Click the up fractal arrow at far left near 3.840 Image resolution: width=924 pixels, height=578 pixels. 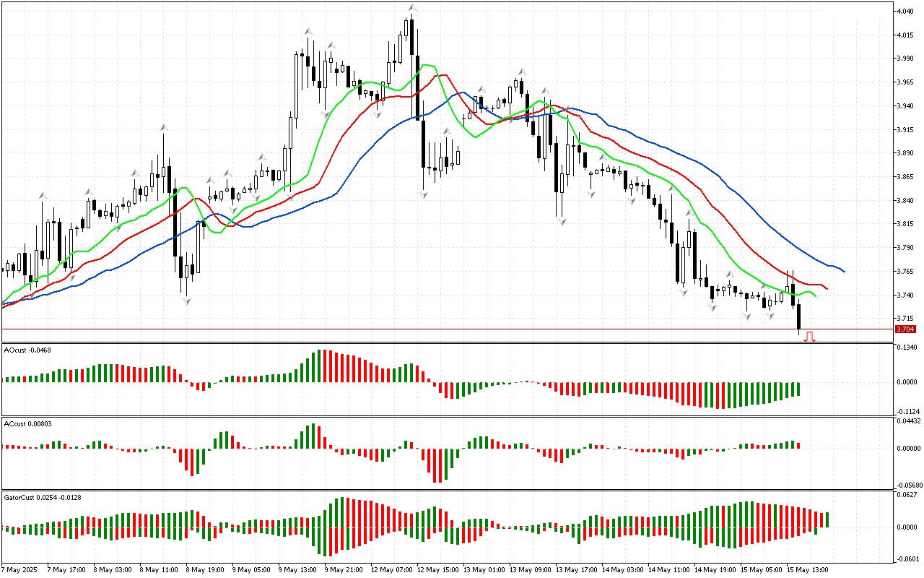click(43, 195)
